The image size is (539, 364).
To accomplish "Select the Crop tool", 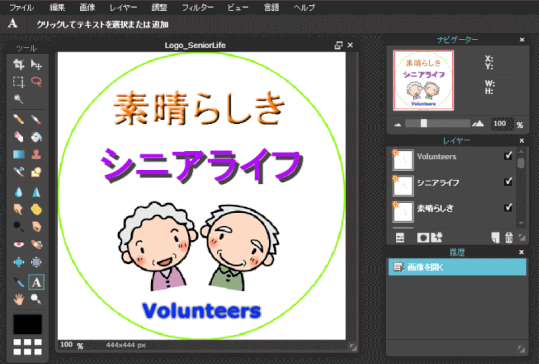I will pos(19,64).
